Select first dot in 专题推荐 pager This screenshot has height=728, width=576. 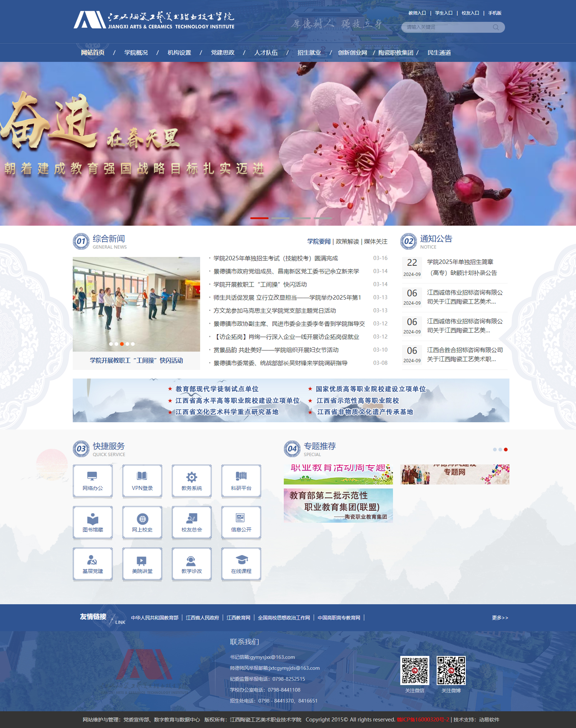pos(495,449)
